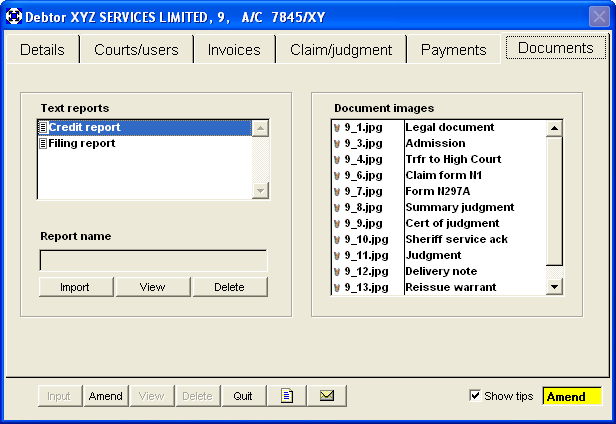
Task: Click the application icon in the title bar
Action: [14, 16]
